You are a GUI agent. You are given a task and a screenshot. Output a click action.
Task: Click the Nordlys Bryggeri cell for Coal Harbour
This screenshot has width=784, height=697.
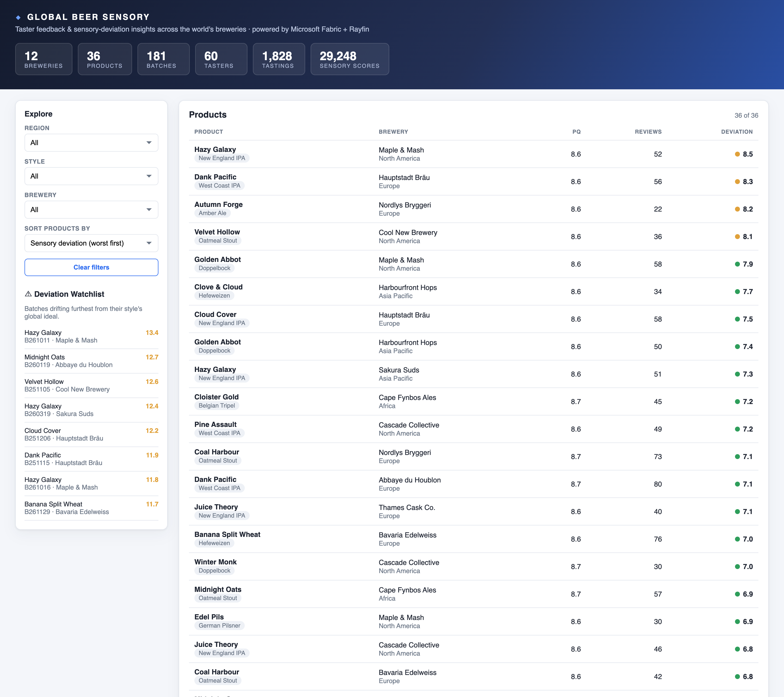(405, 457)
